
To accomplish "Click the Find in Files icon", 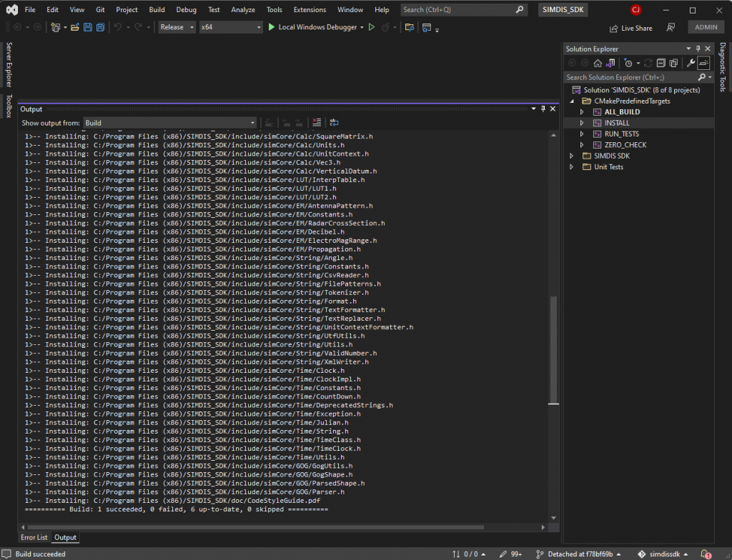I will [410, 28].
